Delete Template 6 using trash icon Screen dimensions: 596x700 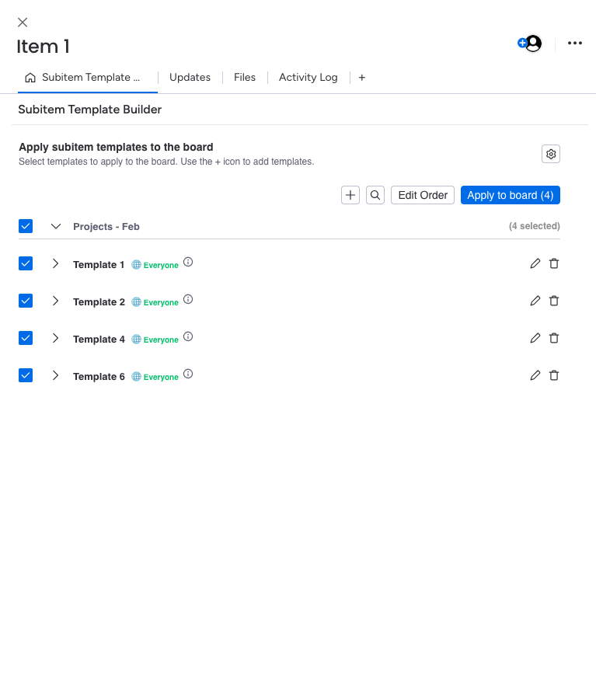[554, 375]
